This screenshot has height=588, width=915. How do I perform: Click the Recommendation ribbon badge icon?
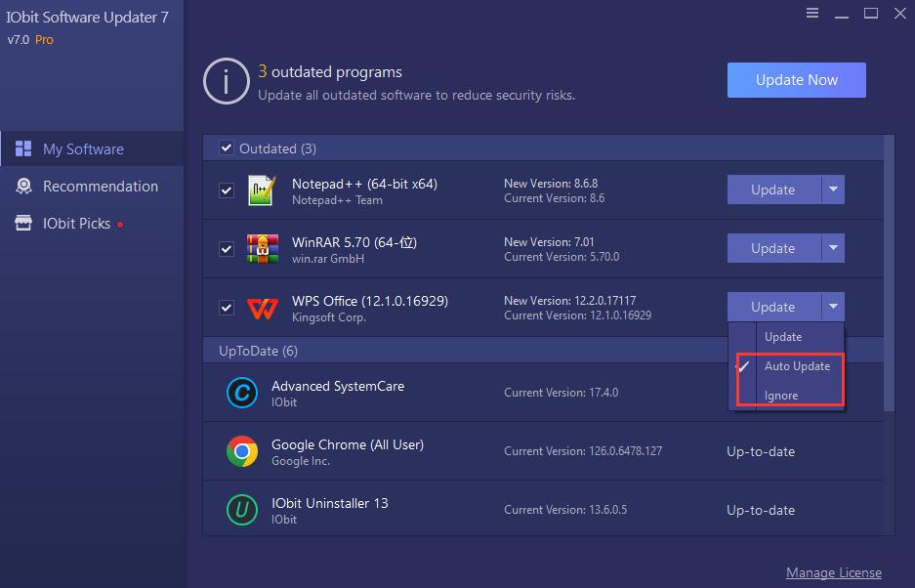[23, 187]
